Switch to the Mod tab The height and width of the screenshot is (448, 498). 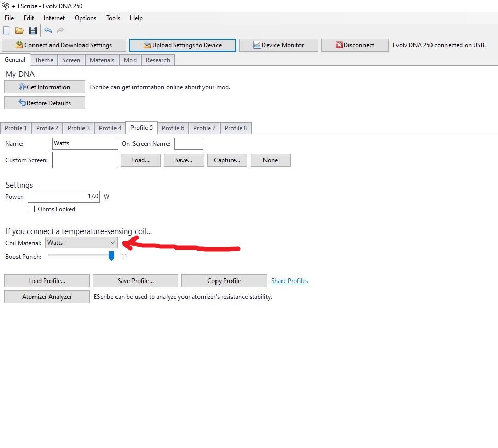click(x=130, y=60)
